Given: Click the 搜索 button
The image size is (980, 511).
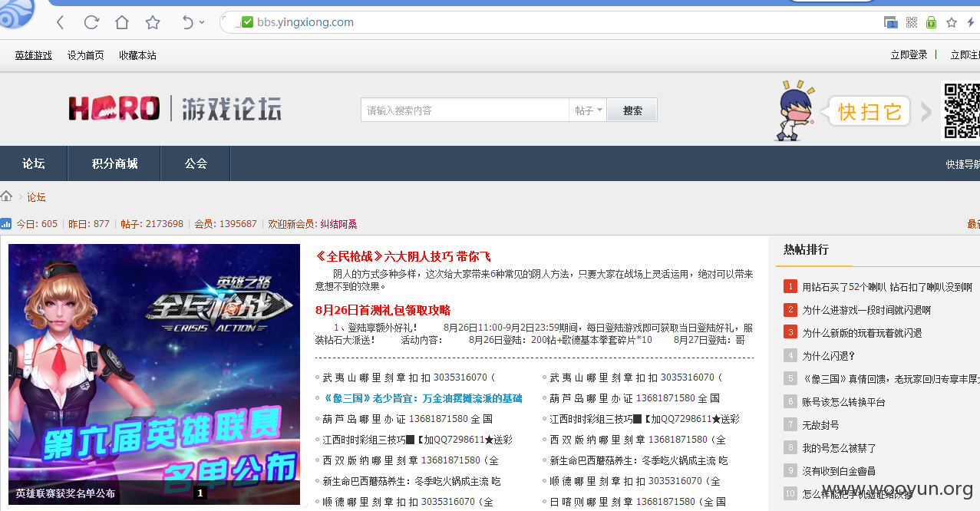Looking at the screenshot, I should point(632,110).
